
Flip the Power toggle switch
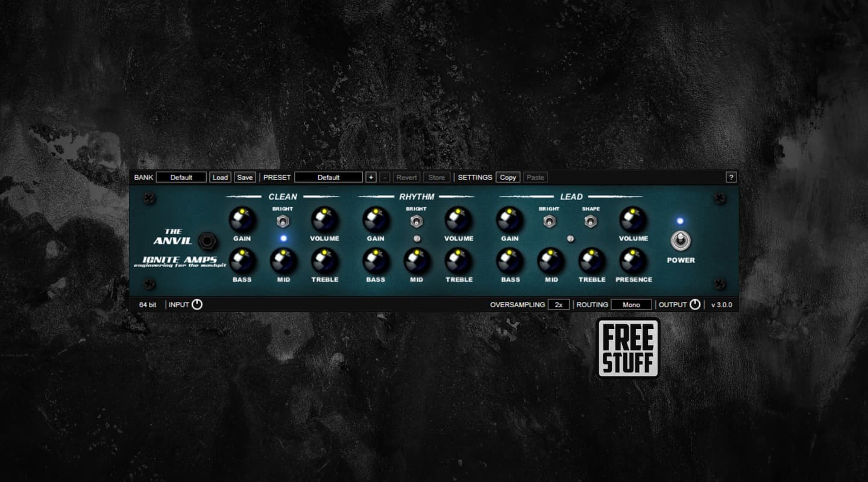(681, 240)
